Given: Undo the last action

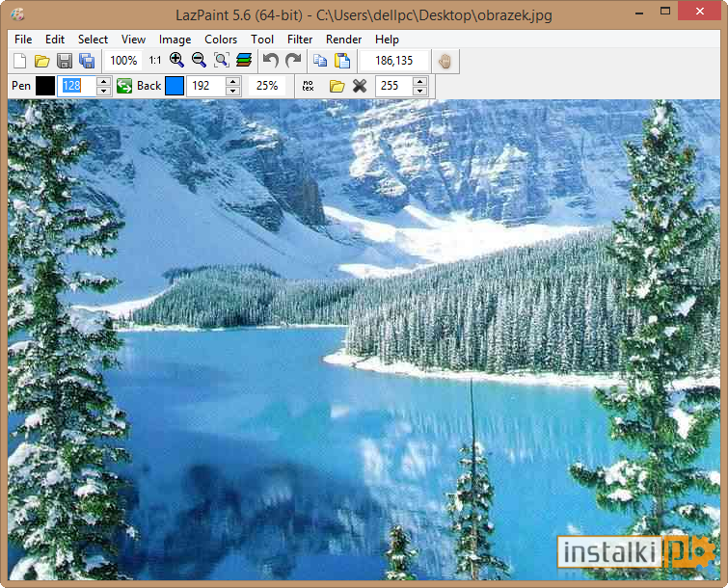Looking at the screenshot, I should click(271, 60).
